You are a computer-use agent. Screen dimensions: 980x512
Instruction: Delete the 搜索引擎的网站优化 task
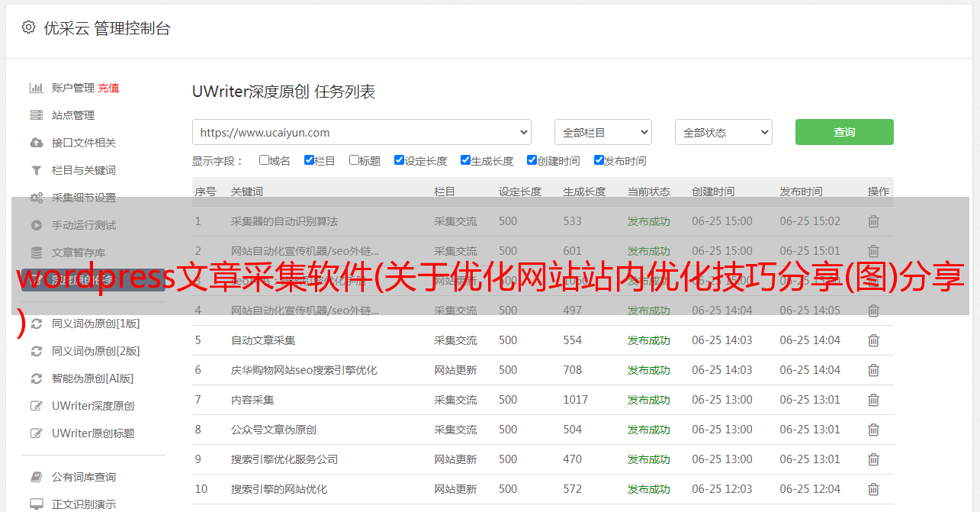pyautogui.click(x=874, y=489)
